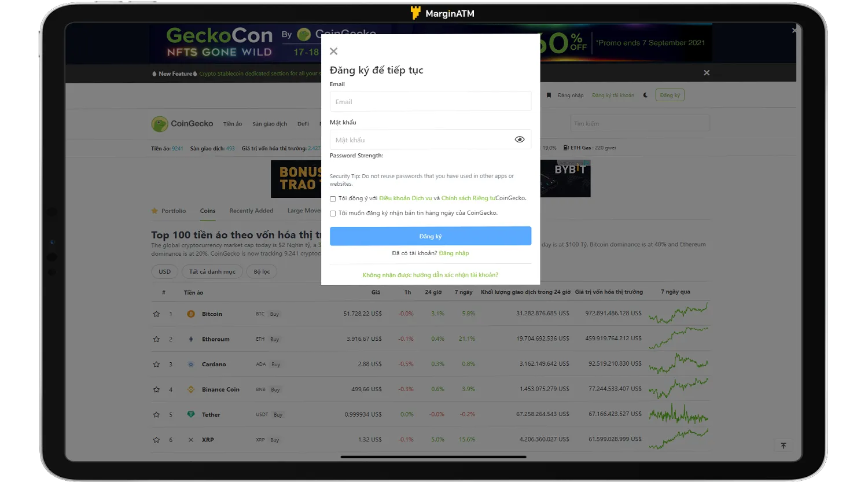Favorite Tether with the star icon
The height and width of the screenshot is (482, 868).
click(x=156, y=415)
